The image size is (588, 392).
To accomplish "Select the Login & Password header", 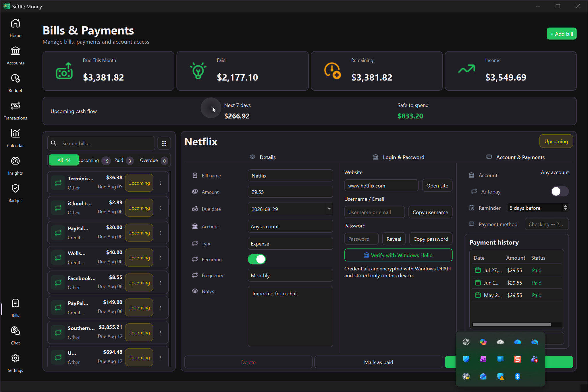I will click(398, 157).
